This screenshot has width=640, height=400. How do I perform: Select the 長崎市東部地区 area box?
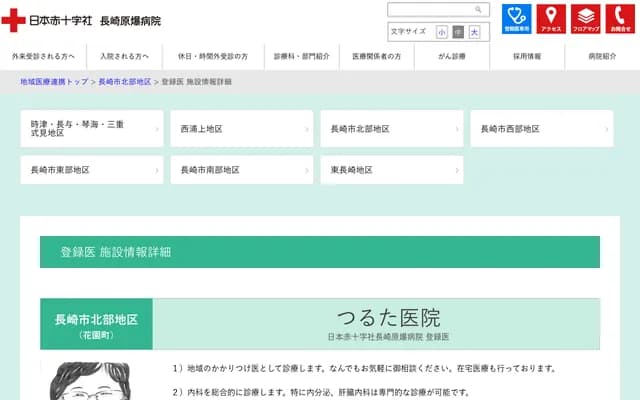point(91,170)
